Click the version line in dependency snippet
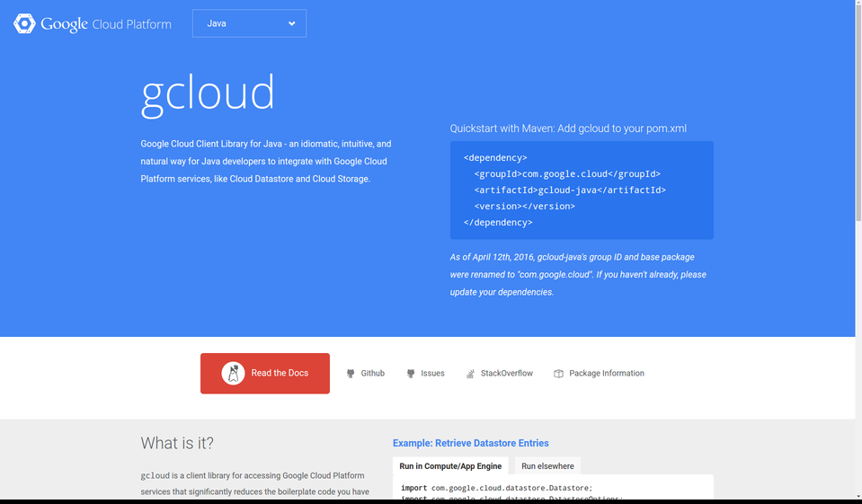 pyautogui.click(x=524, y=206)
